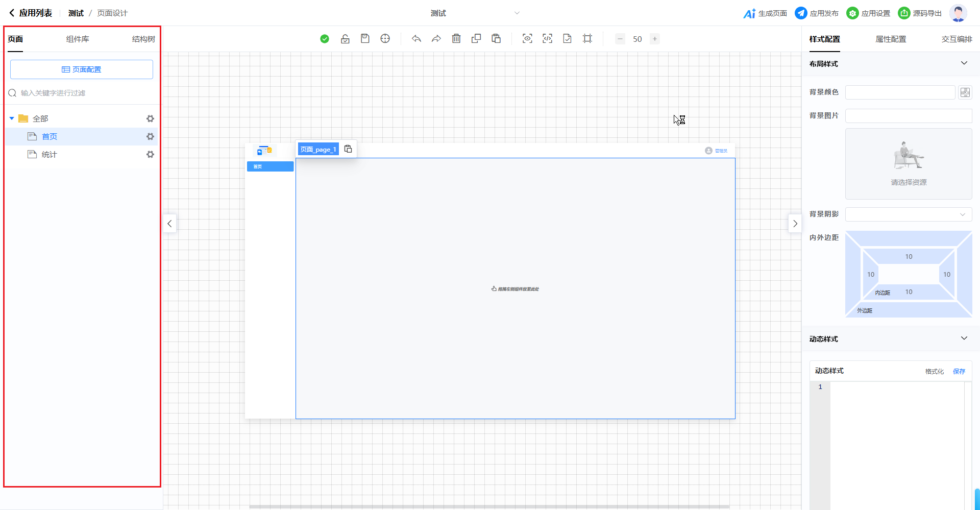
Task: Collapse the right panel arrow
Action: [x=795, y=224]
